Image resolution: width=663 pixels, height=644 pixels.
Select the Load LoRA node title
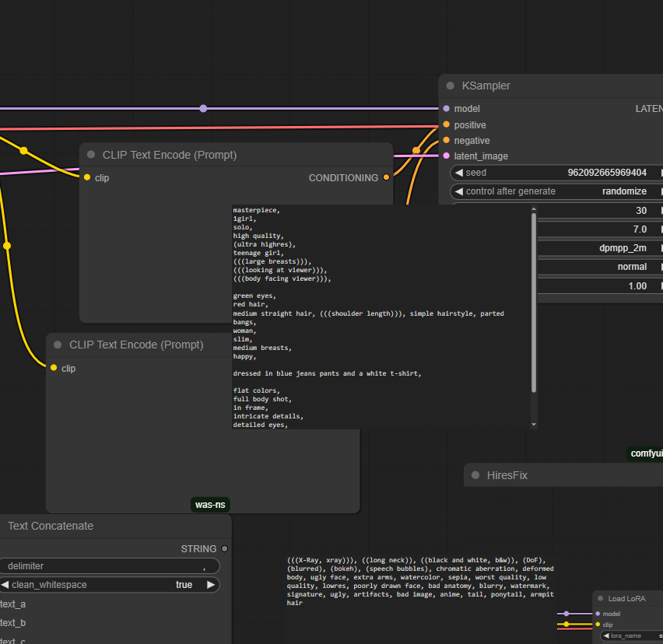pos(626,598)
